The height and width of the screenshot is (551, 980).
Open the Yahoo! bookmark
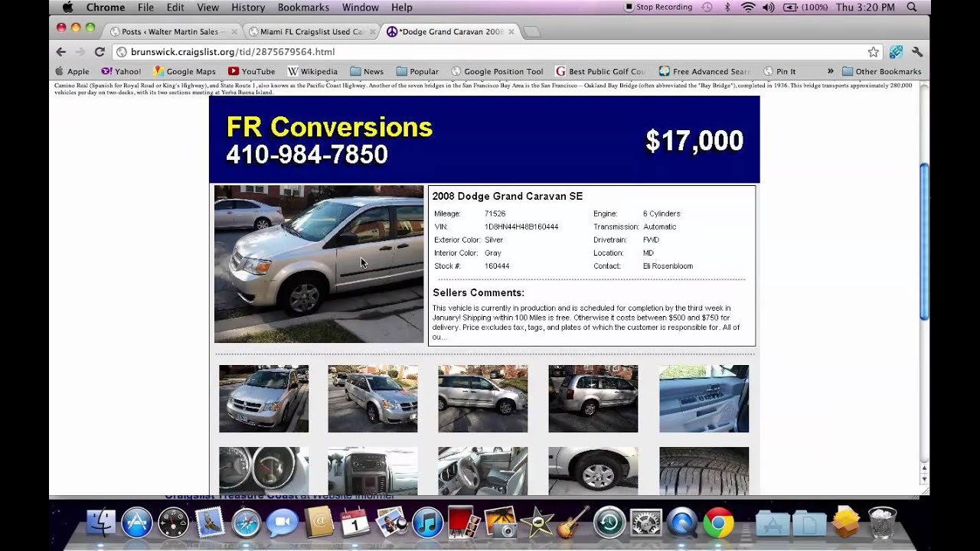(x=121, y=71)
